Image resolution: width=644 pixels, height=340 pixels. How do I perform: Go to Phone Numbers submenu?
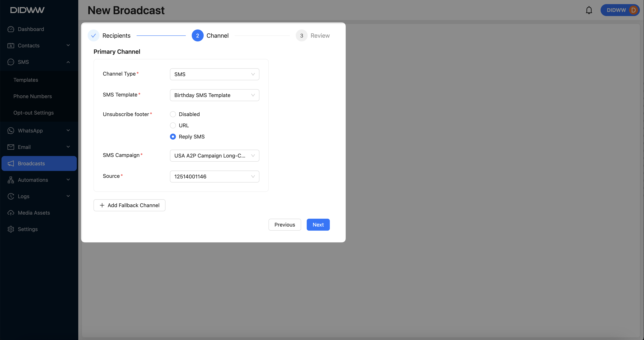tap(32, 96)
